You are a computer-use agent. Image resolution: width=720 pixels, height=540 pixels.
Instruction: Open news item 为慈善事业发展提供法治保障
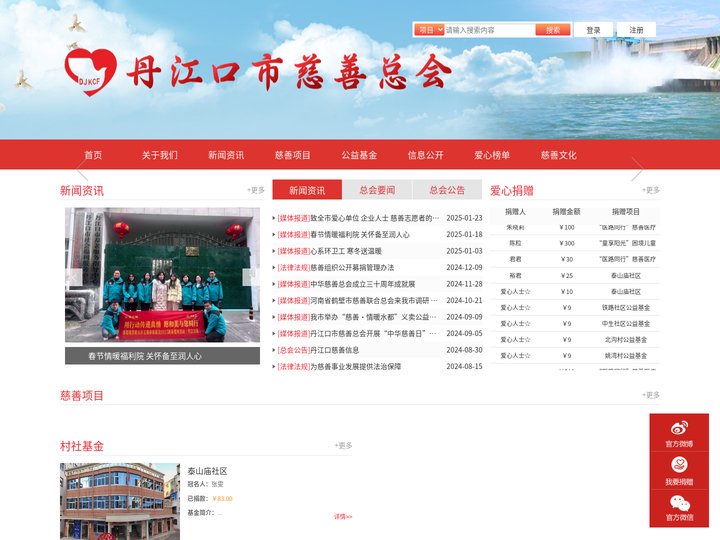356,367
